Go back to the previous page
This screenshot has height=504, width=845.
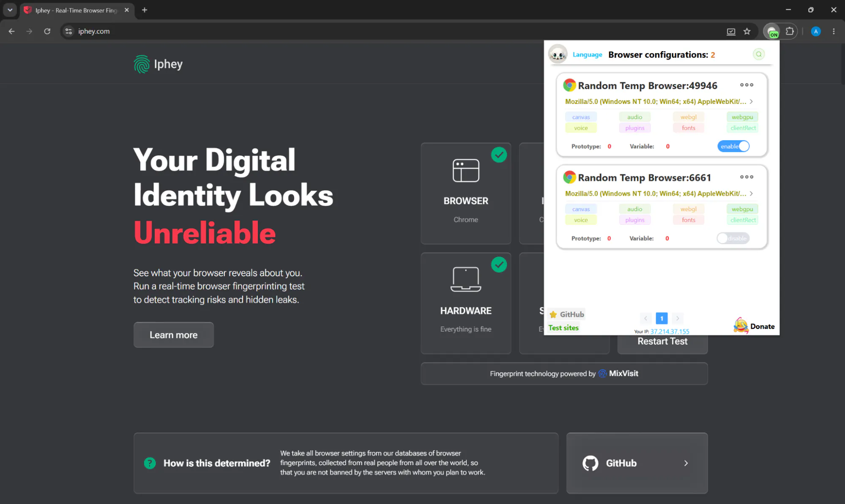tap(11, 31)
